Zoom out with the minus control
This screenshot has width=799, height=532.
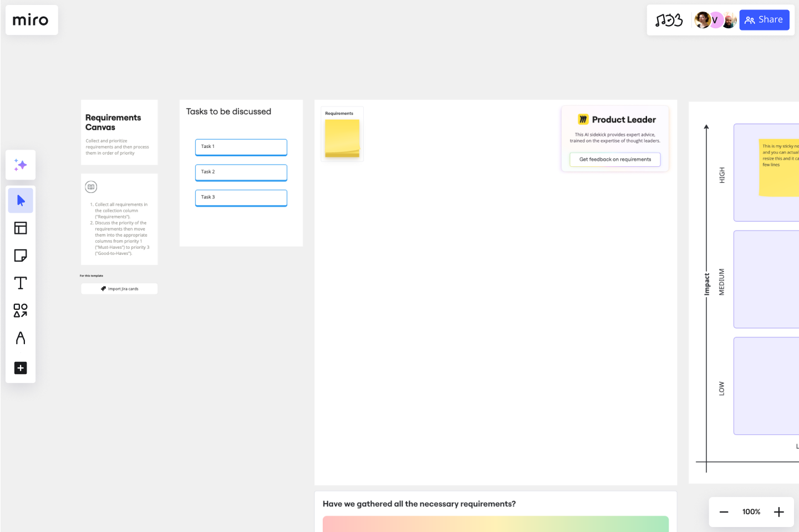(724, 511)
